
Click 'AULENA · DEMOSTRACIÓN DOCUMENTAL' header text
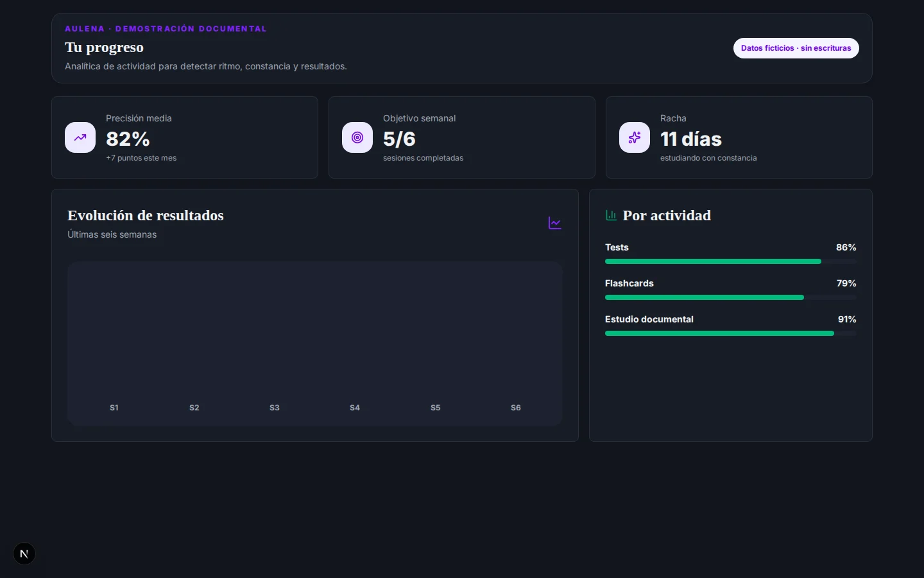pos(166,29)
